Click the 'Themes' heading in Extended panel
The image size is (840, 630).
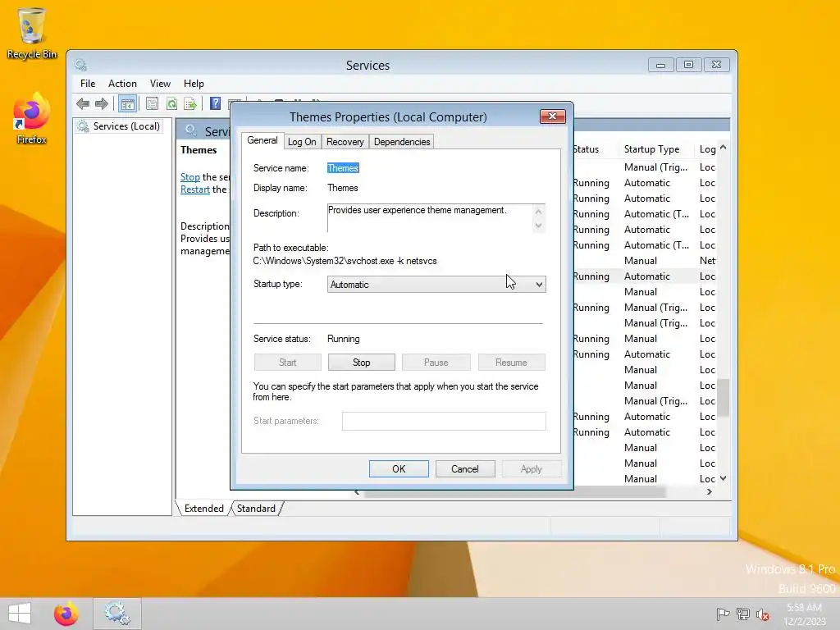(x=199, y=150)
